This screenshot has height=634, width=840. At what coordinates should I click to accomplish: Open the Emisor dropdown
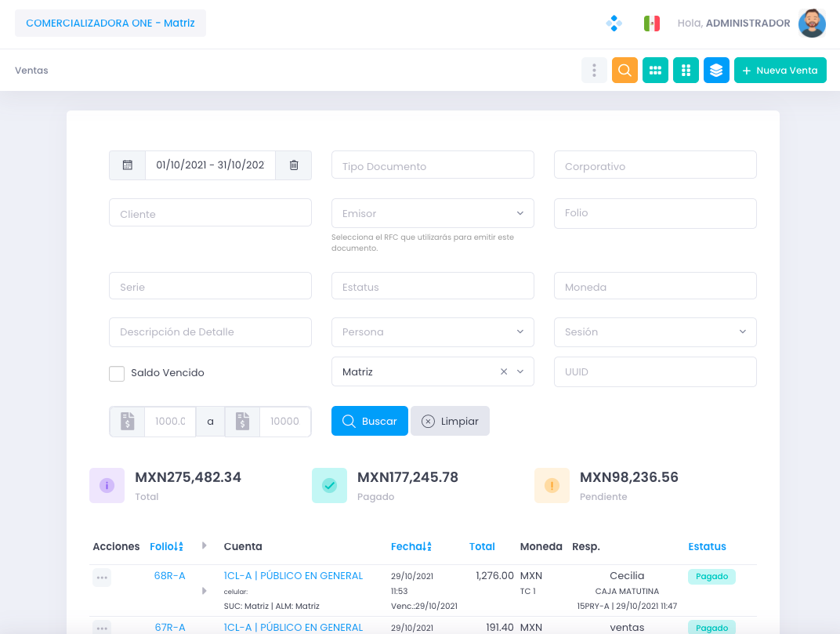[x=519, y=212]
